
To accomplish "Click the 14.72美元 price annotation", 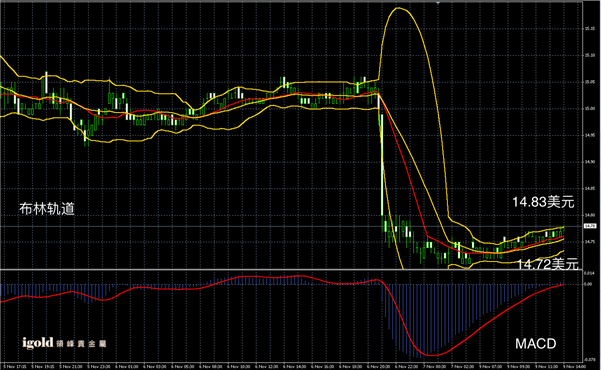I will [x=547, y=263].
